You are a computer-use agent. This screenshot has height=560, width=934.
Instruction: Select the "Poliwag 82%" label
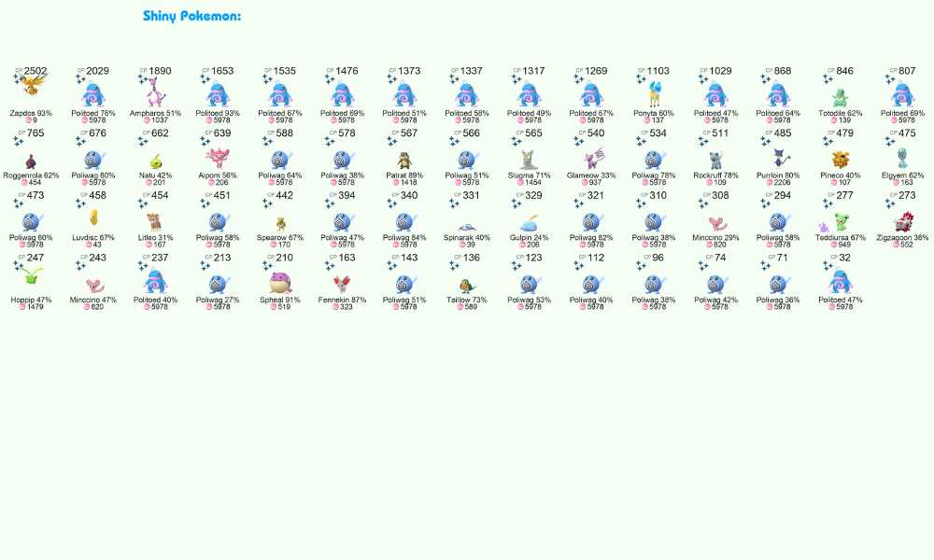[591, 237]
